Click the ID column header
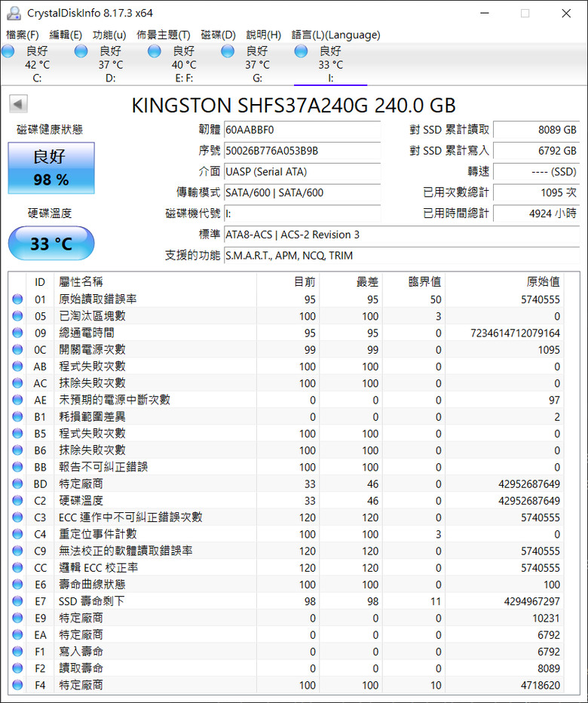 tap(40, 281)
